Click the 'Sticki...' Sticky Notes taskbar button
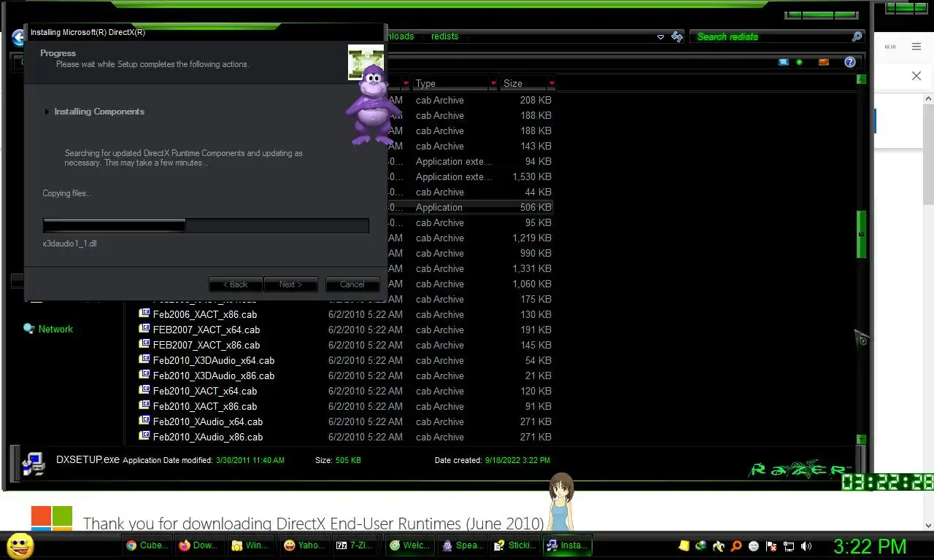Screen dimensions: 934x560 click(x=514, y=545)
